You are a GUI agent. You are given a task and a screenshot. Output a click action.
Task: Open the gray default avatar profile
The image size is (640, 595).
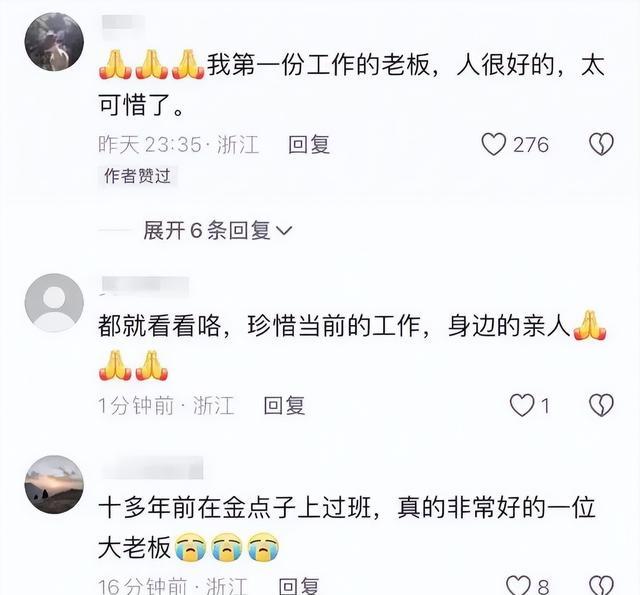(54, 302)
